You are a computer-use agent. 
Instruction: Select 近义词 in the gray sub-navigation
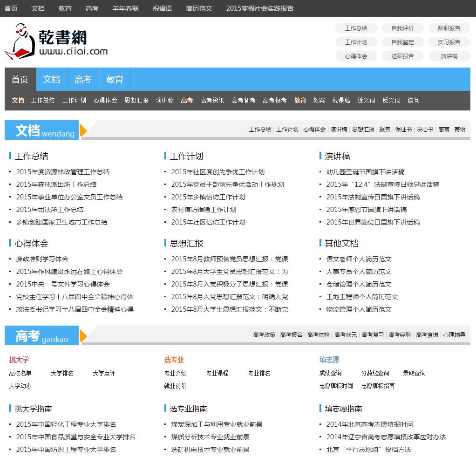pyautogui.click(x=366, y=100)
